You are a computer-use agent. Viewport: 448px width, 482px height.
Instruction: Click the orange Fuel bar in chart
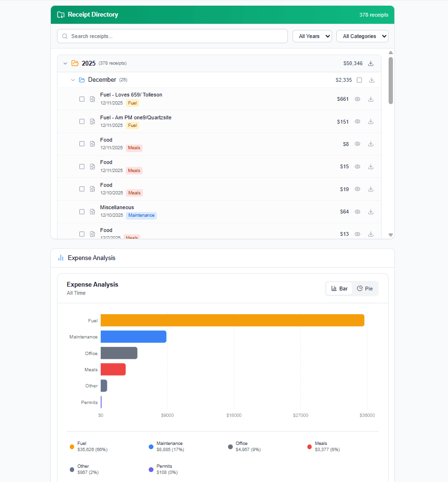pos(232,320)
